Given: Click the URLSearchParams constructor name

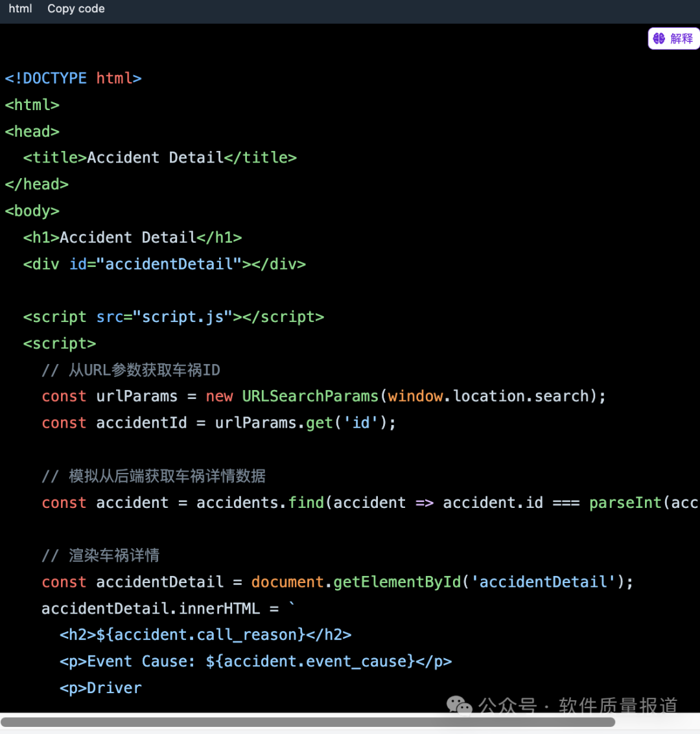Looking at the screenshot, I should point(310,396).
